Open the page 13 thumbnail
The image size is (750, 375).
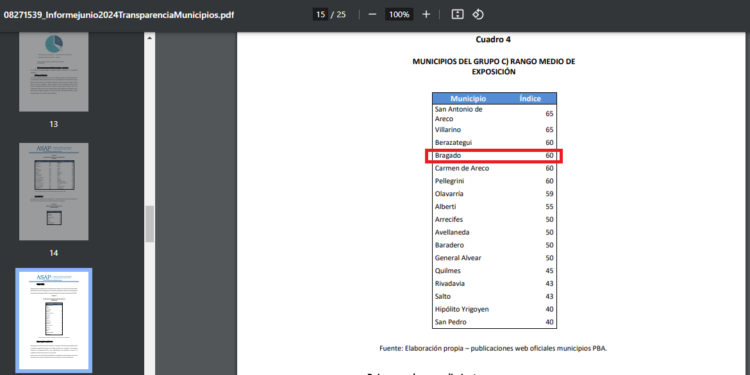pyautogui.click(x=54, y=72)
